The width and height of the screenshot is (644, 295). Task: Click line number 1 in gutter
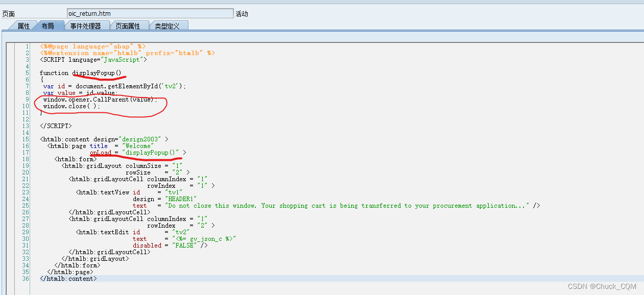(x=27, y=46)
